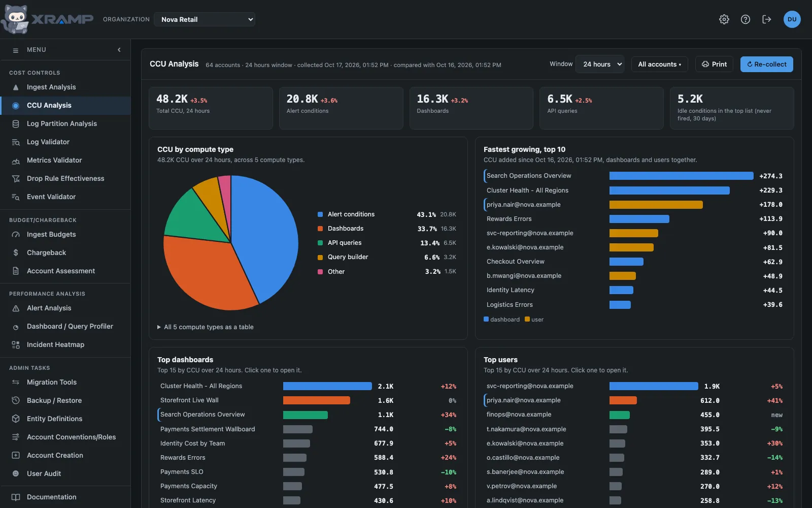Click the User Audit icon
Screen dimensions: 812x508
(x=16, y=474)
